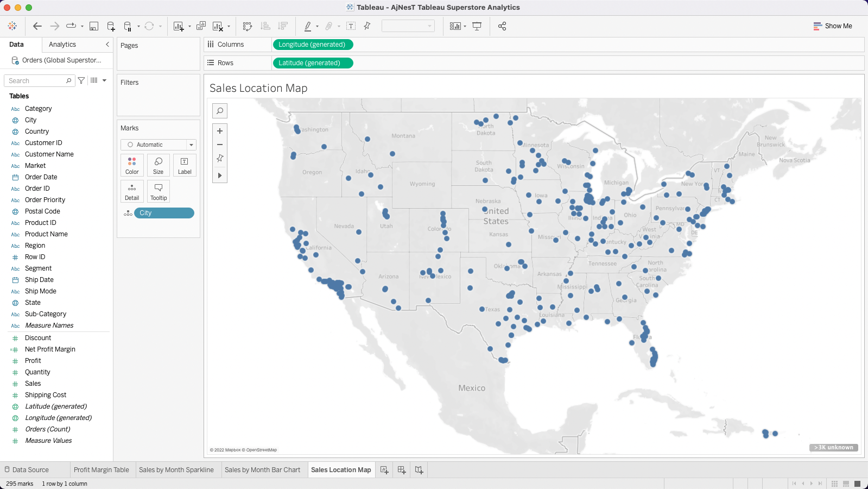Open the Share workbook icon
Screen dimensions: 868x489
pyautogui.click(x=502, y=26)
